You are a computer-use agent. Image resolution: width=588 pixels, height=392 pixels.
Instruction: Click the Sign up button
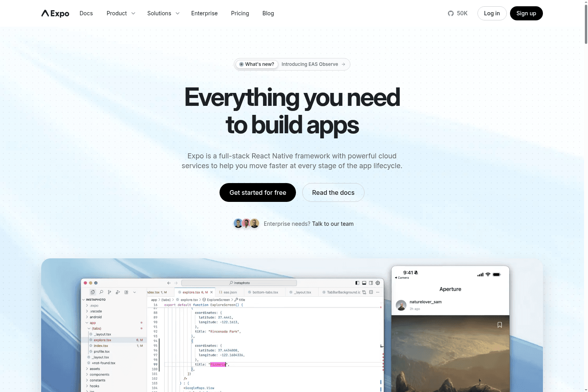[526, 13]
